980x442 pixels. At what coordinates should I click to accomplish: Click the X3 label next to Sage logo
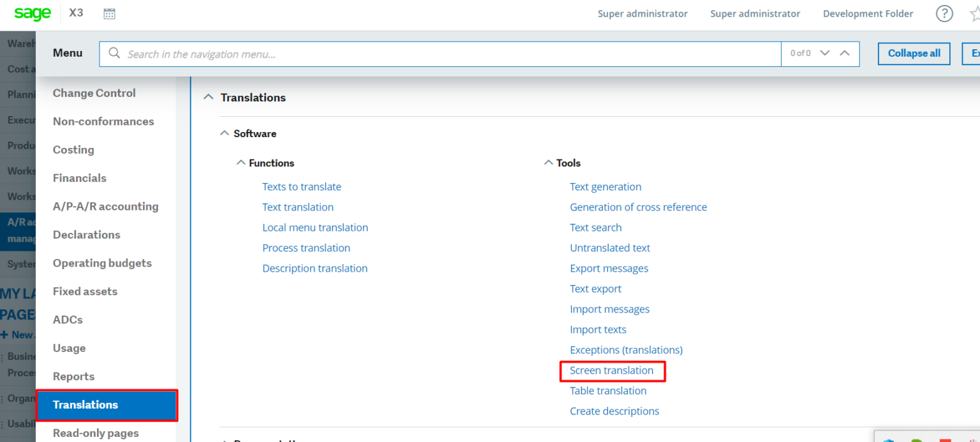[x=76, y=12]
